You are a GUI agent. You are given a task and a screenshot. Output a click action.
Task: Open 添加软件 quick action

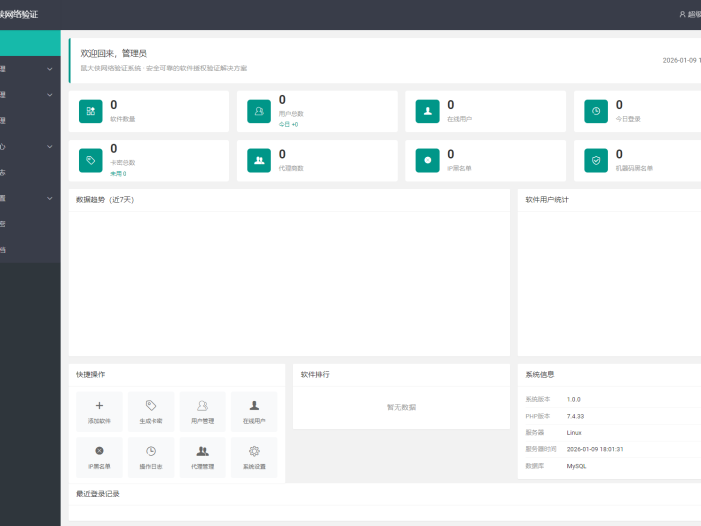(99, 411)
